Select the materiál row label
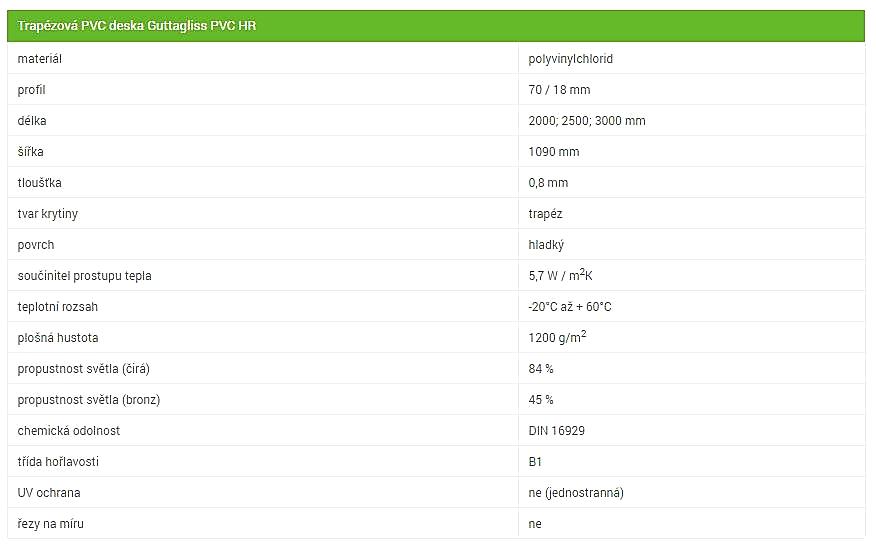876x546 pixels. coord(40,59)
